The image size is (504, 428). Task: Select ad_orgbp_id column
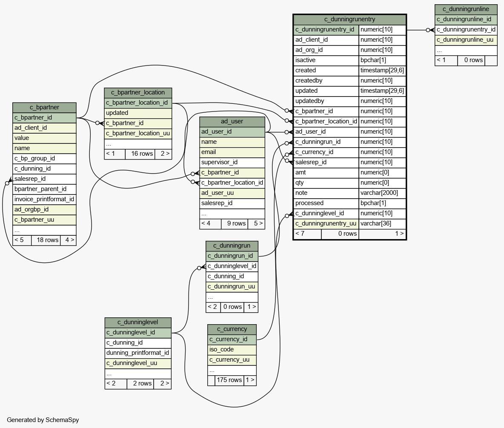point(44,210)
